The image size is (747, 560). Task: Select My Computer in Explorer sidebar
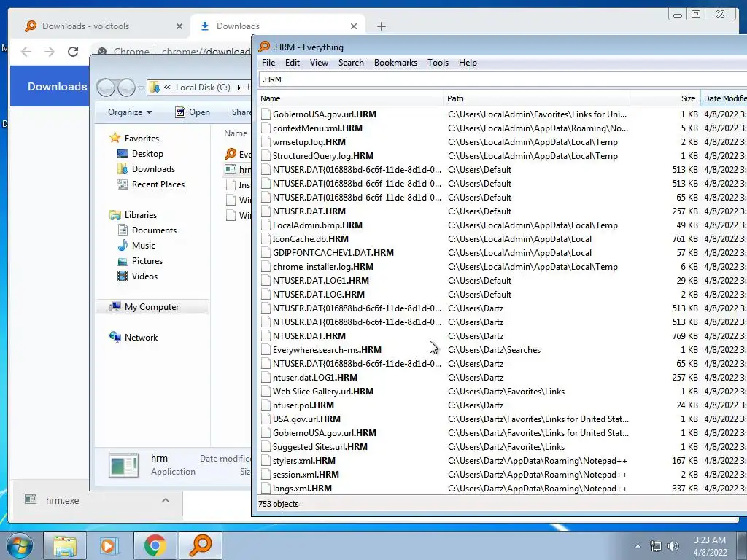click(x=152, y=307)
